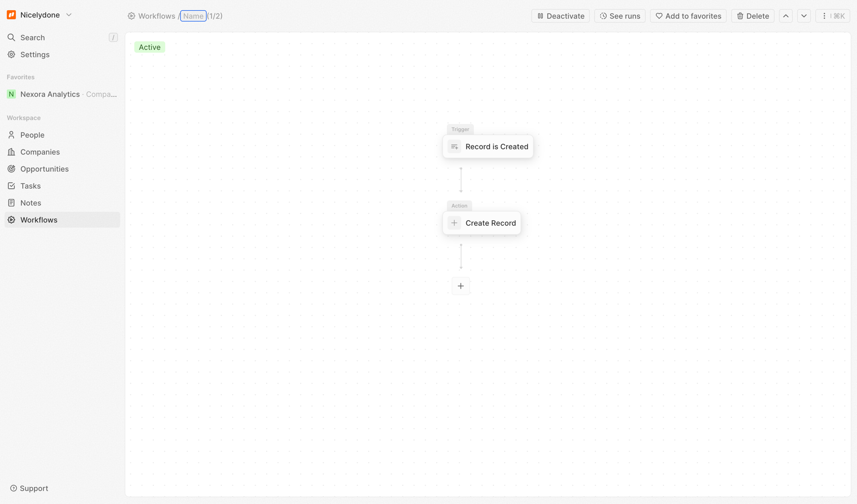The image size is (857, 504).
Task: Click the Settings gear in the sidebar
Action: pos(11,54)
